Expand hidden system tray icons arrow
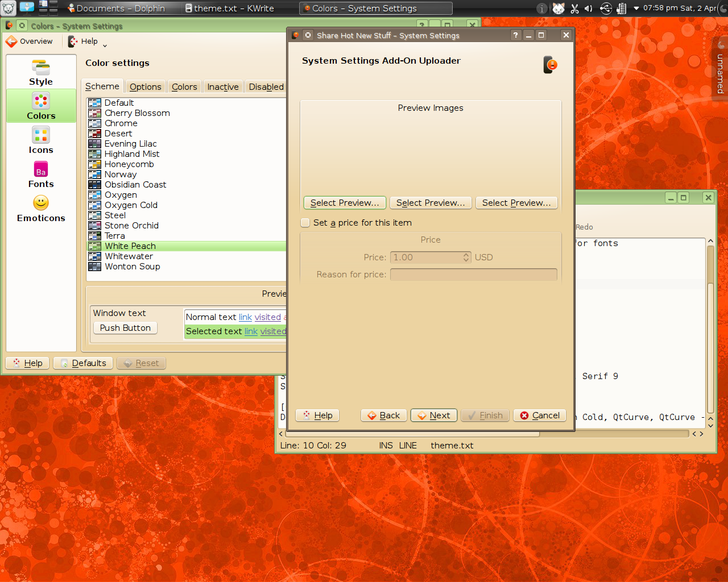The image size is (728, 582). [636, 9]
